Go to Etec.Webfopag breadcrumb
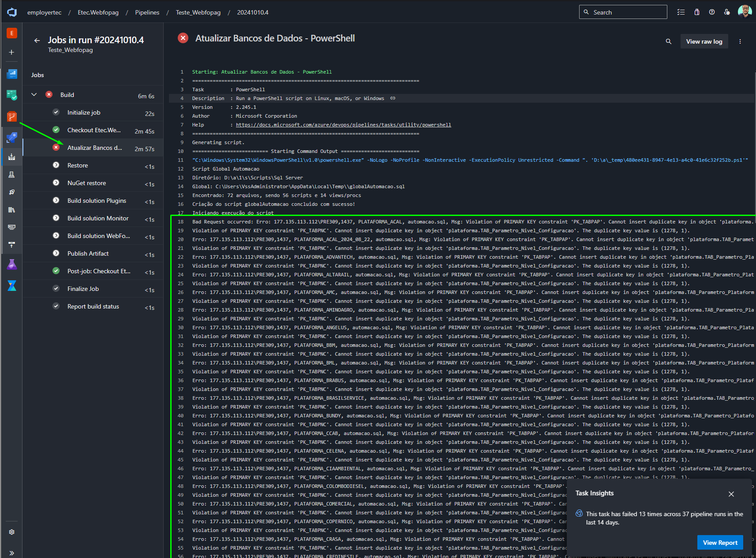 (x=98, y=12)
